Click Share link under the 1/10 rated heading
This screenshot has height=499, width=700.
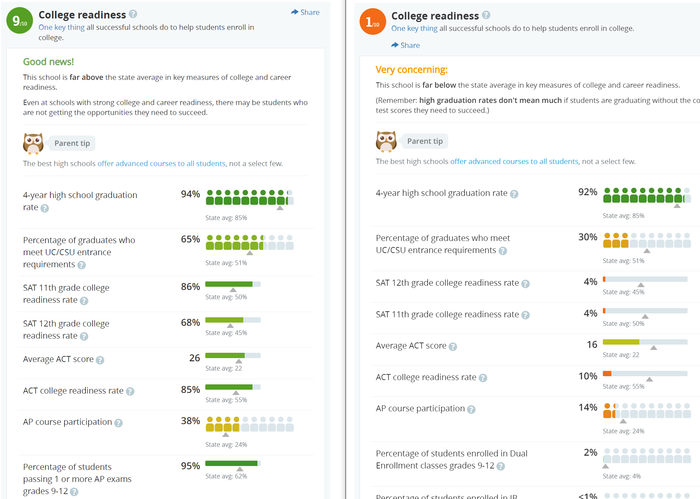[x=405, y=45]
